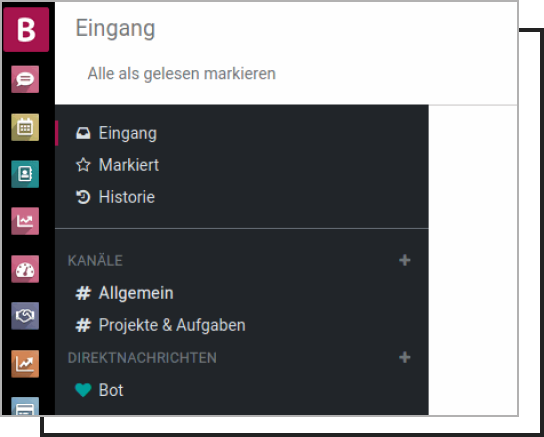Screen dimensions: 544x437
Task: Add a new channel with Kanäle plus
Action: 405,260
